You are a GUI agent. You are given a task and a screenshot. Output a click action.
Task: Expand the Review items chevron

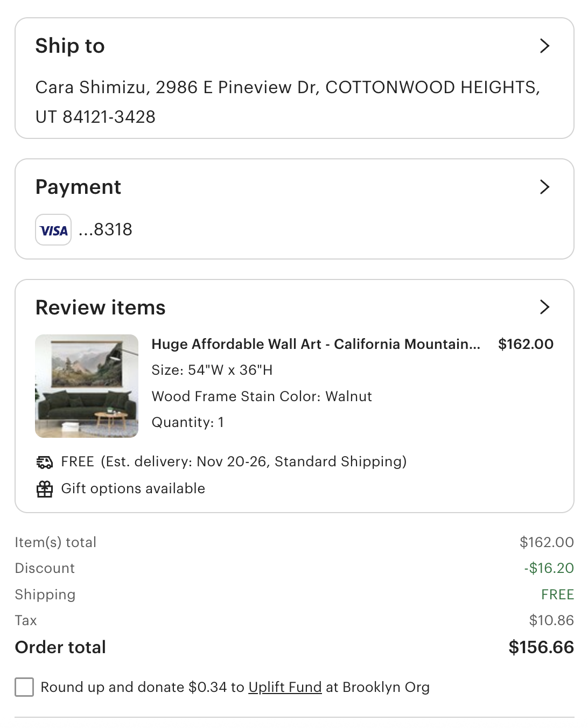544,307
